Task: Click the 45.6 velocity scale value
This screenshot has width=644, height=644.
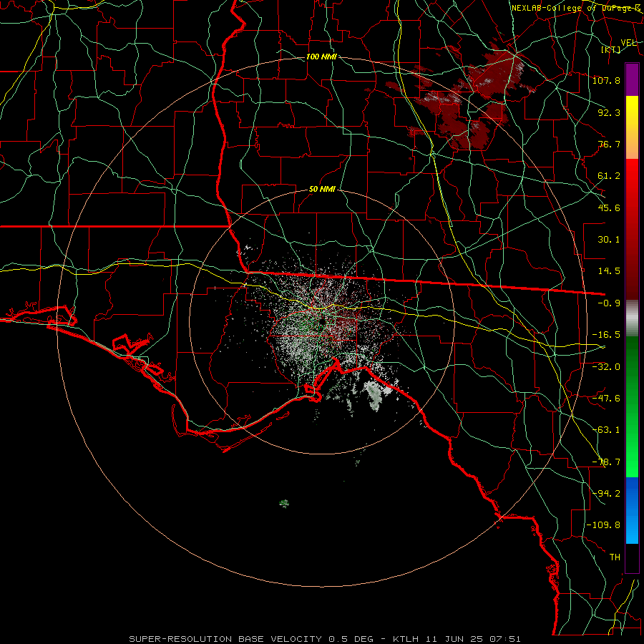Action: (x=609, y=208)
